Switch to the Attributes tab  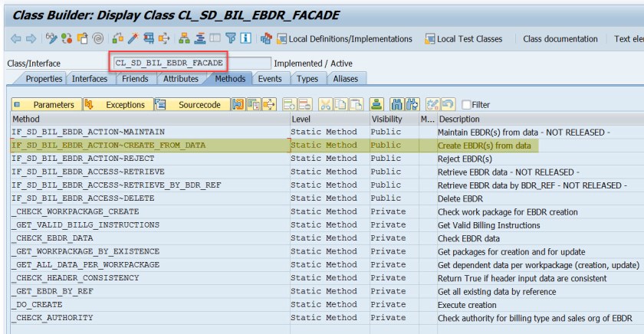pyautogui.click(x=180, y=79)
